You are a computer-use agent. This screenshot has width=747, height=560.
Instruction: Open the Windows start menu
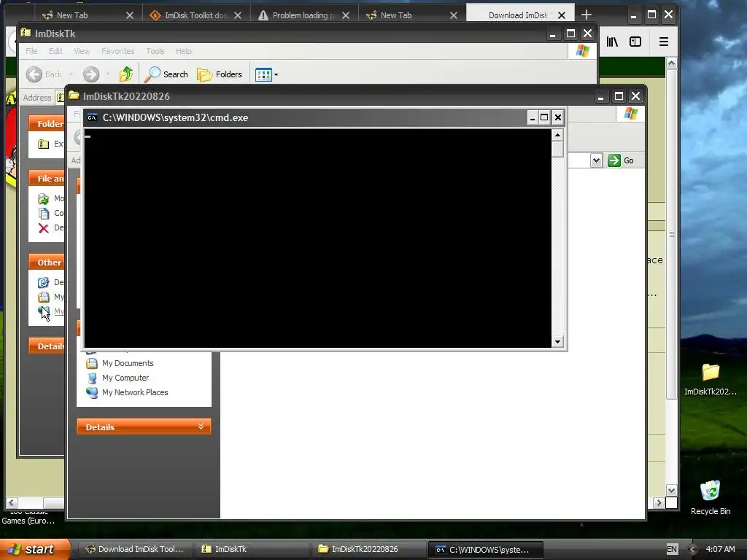(35, 549)
